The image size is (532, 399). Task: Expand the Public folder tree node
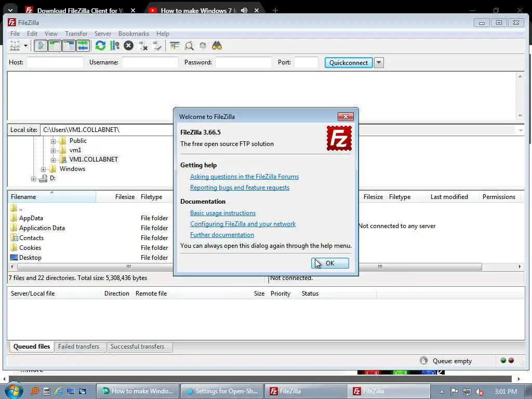(53, 141)
